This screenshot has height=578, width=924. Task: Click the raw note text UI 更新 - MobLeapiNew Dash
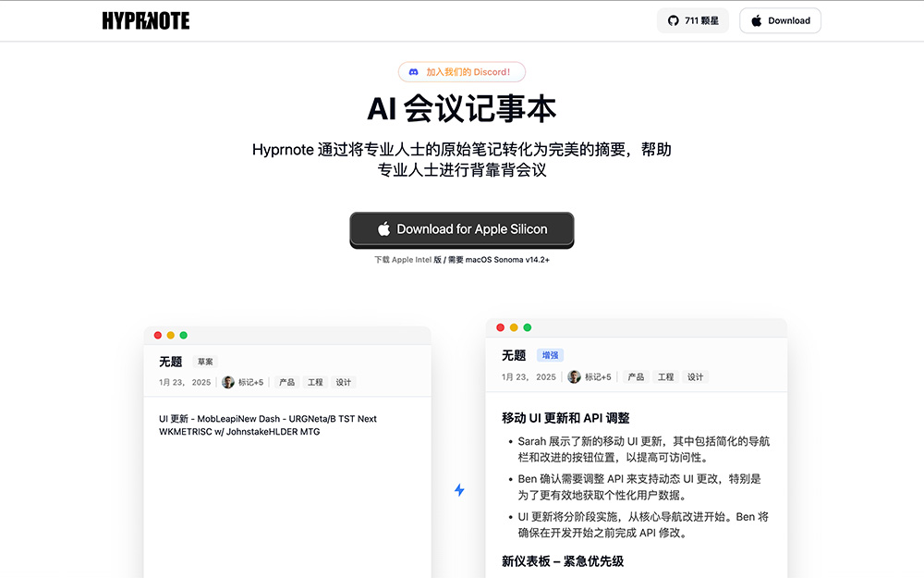268,425
